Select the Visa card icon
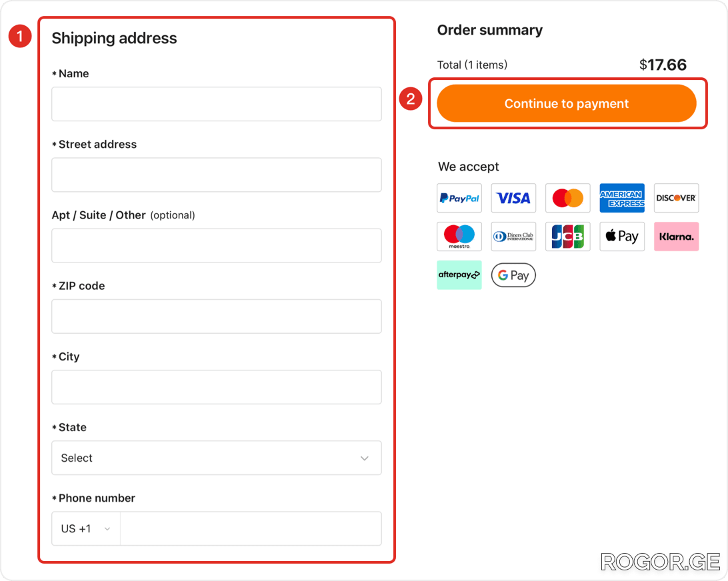This screenshot has height=581, width=728. pyautogui.click(x=513, y=198)
